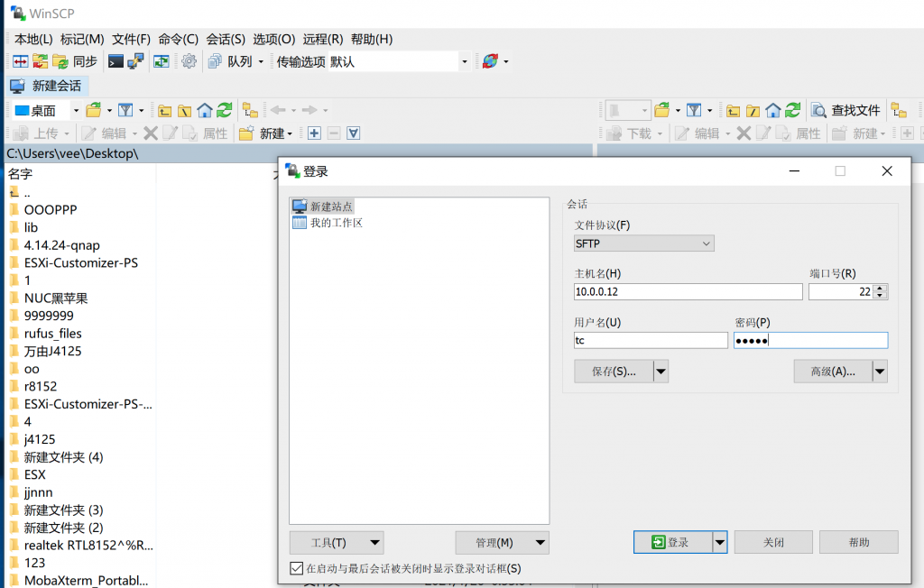Toggle local directory tree icon
The width and height of the screenshot is (924, 588).
point(251,110)
